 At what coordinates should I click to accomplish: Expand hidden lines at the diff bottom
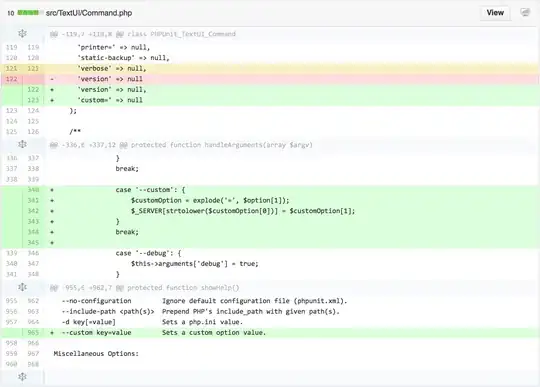click(22, 377)
